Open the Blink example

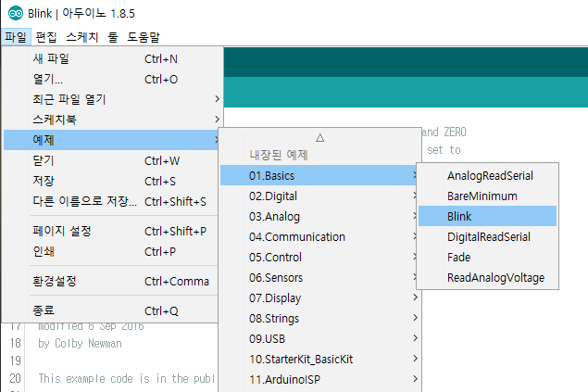pos(487,216)
